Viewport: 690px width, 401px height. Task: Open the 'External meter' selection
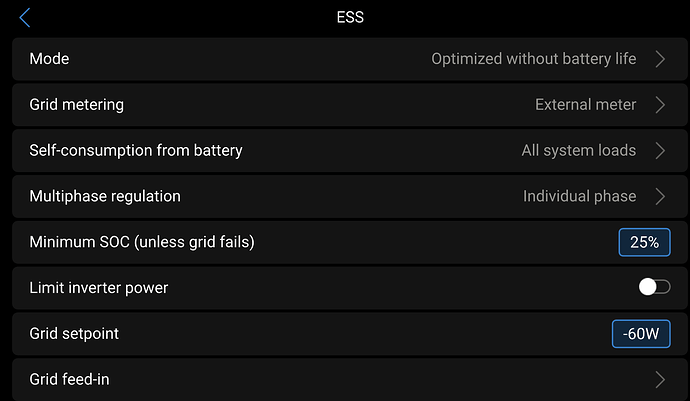click(585, 105)
